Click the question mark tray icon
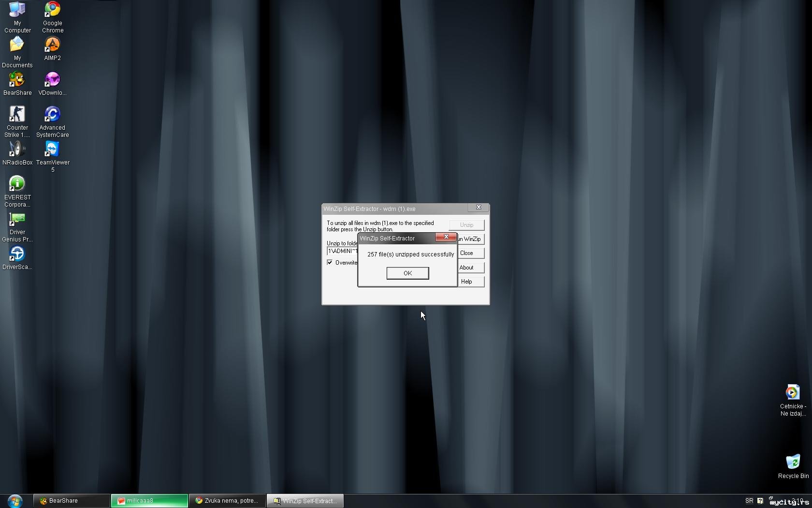The width and height of the screenshot is (812, 508). click(x=760, y=501)
